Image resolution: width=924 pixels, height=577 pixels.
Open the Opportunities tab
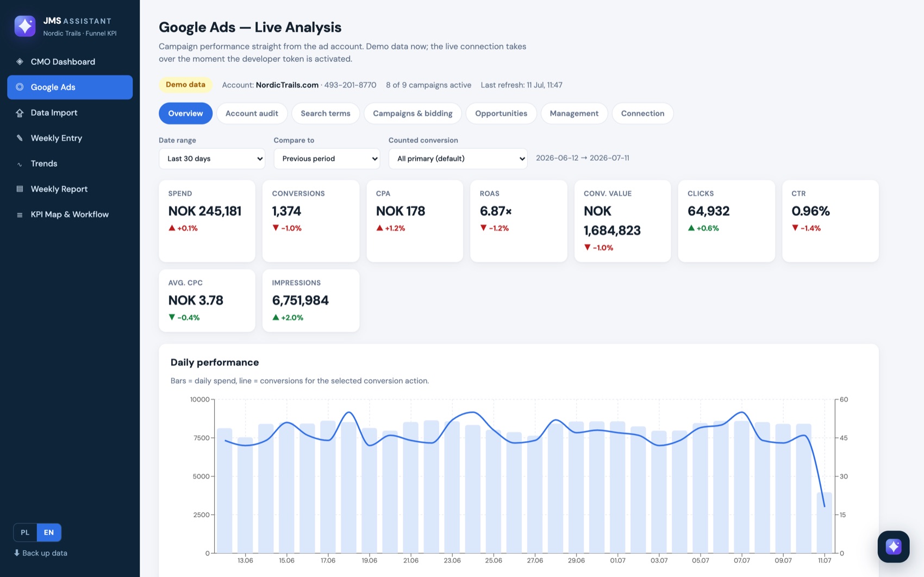[x=501, y=114]
